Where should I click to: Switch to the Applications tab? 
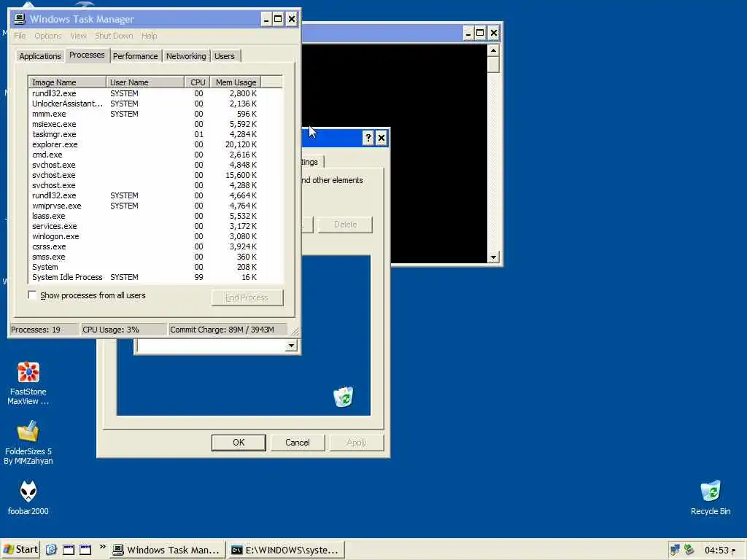tap(40, 56)
